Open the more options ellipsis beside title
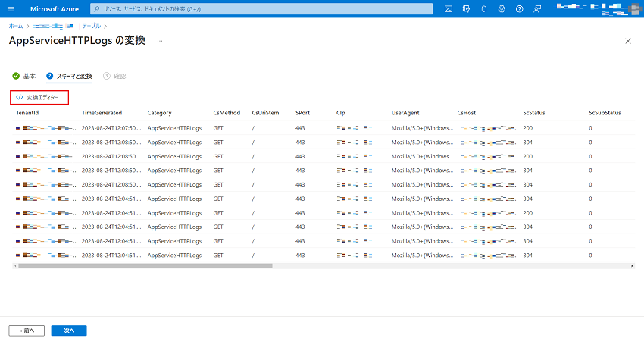 point(160,41)
